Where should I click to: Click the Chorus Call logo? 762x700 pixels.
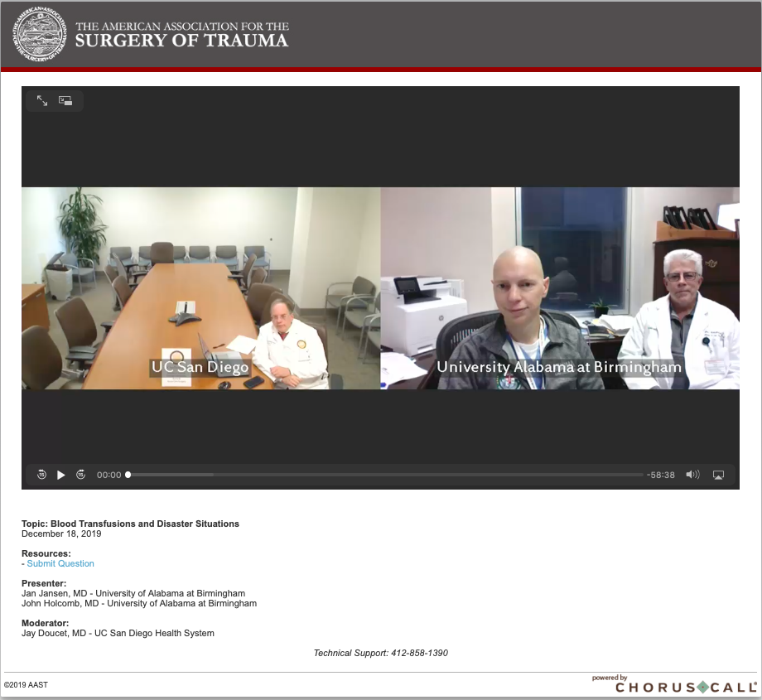(686, 687)
